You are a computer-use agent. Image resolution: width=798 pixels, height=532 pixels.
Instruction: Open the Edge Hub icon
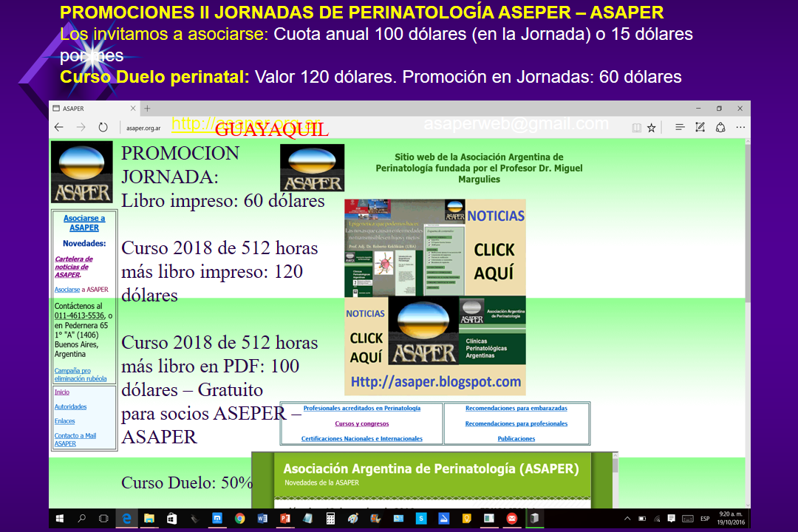coord(680,127)
